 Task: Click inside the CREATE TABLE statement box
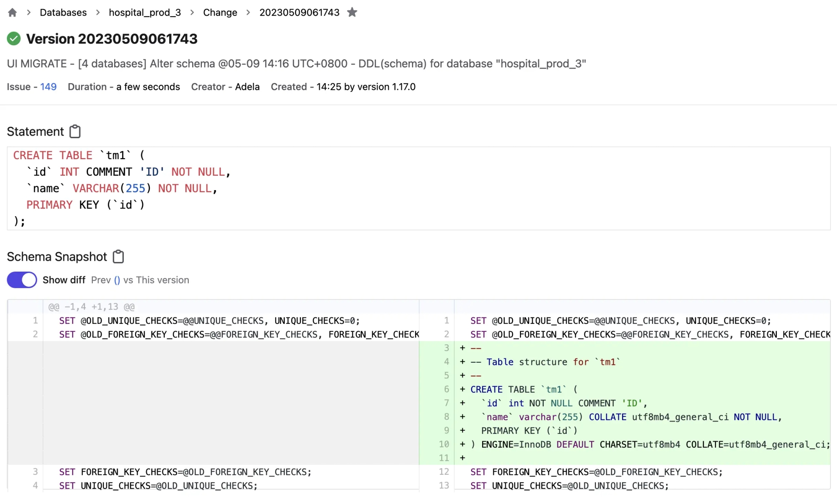418,188
